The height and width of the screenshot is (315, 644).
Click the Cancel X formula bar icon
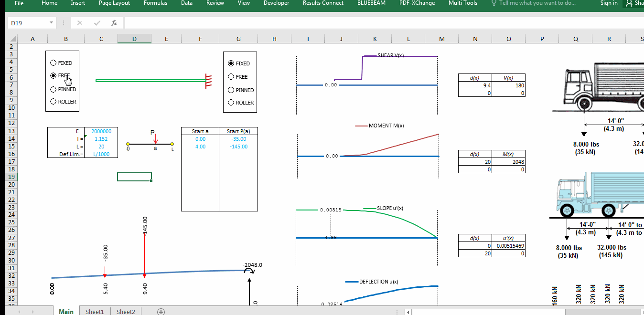79,23
